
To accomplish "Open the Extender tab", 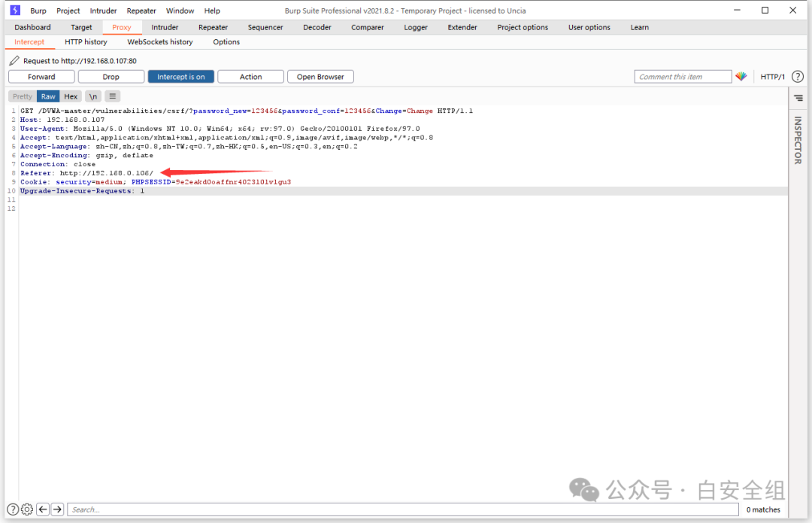I will 462,28.
